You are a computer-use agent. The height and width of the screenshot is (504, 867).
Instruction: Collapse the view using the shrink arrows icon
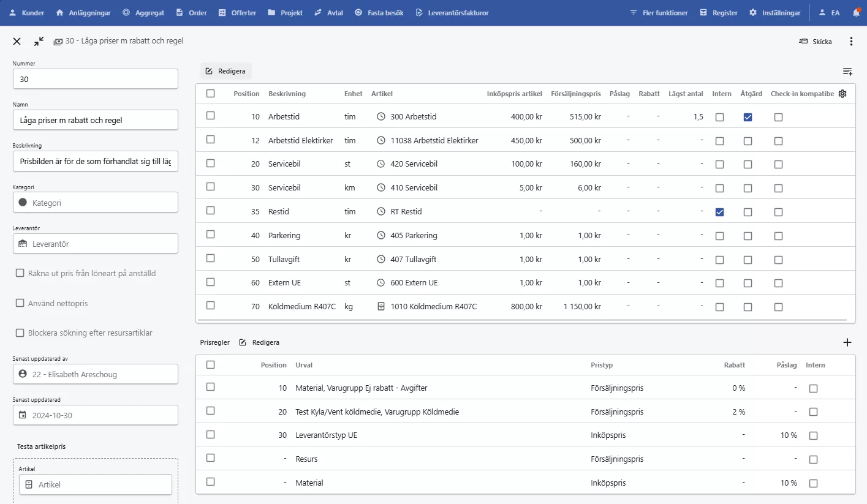39,42
